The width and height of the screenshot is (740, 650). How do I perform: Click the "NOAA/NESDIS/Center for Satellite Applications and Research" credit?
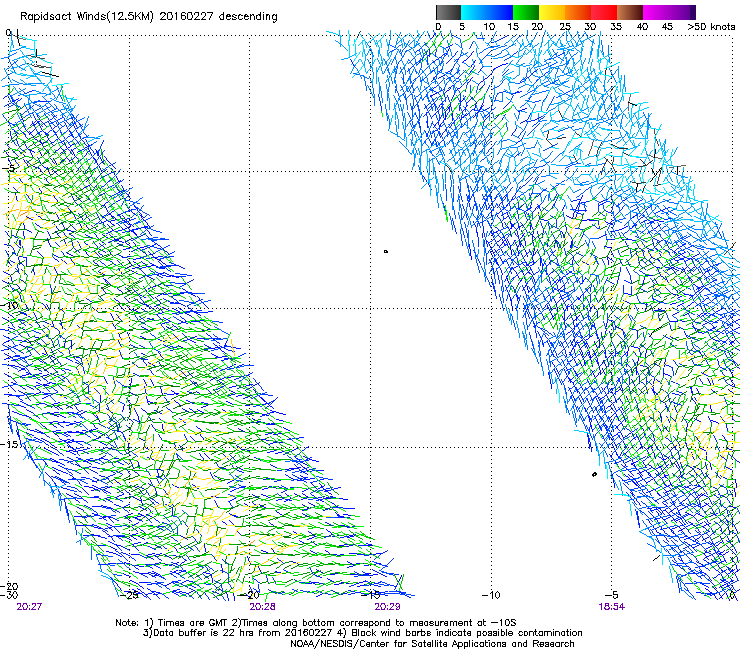click(x=432, y=644)
